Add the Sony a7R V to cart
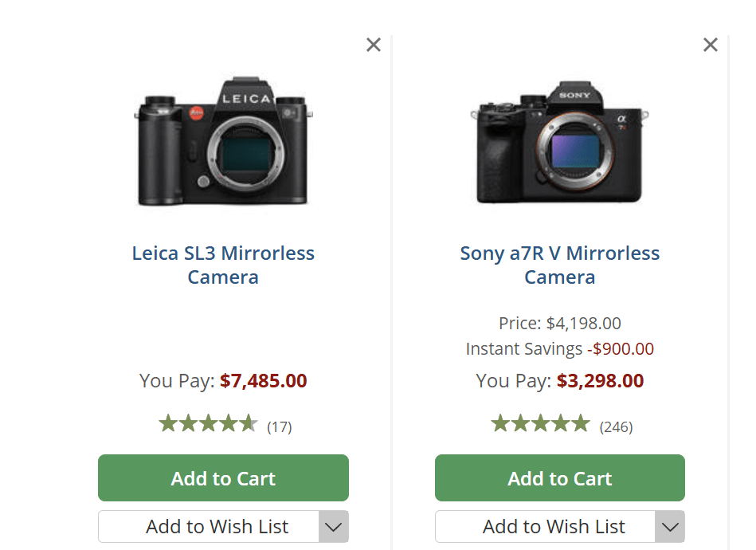The height and width of the screenshot is (550, 756). pyautogui.click(x=560, y=478)
